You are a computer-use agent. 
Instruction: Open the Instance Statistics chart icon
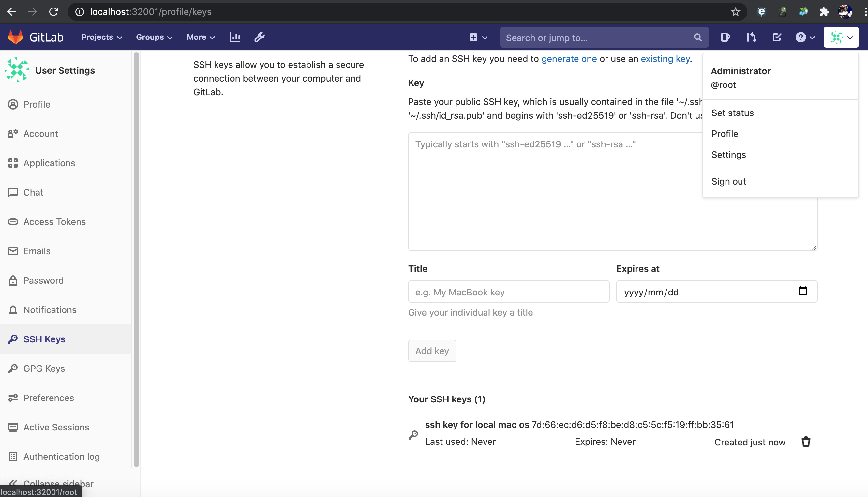pyautogui.click(x=235, y=37)
